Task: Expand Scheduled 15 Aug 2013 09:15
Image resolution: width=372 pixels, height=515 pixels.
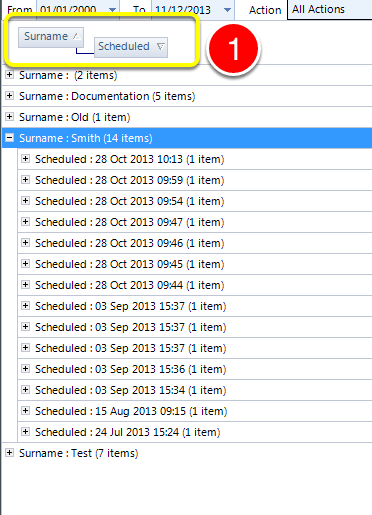Action: (x=25, y=411)
